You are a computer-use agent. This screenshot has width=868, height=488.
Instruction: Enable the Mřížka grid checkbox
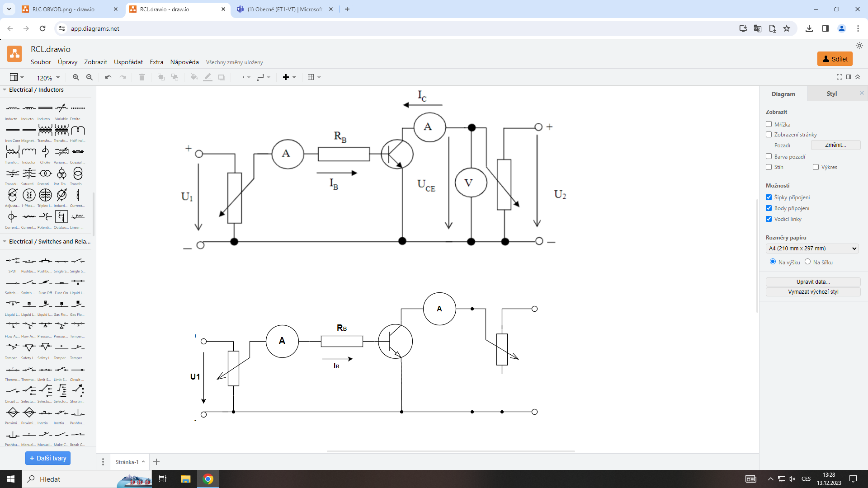tap(769, 124)
